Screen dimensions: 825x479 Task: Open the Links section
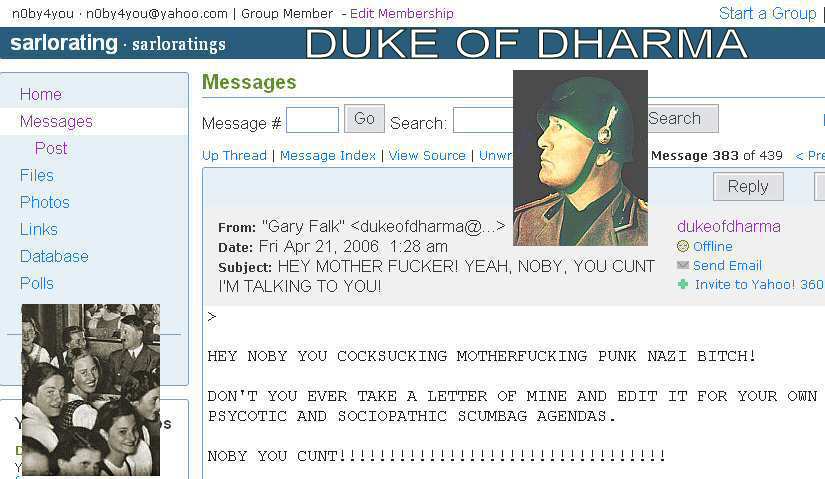[x=39, y=229]
